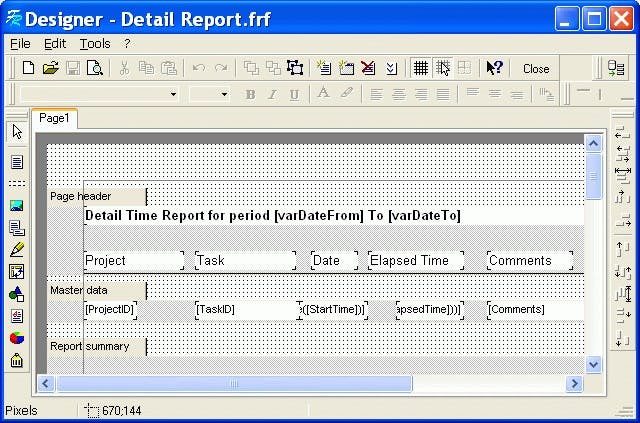Open the font size dropdown

[x=224, y=94]
